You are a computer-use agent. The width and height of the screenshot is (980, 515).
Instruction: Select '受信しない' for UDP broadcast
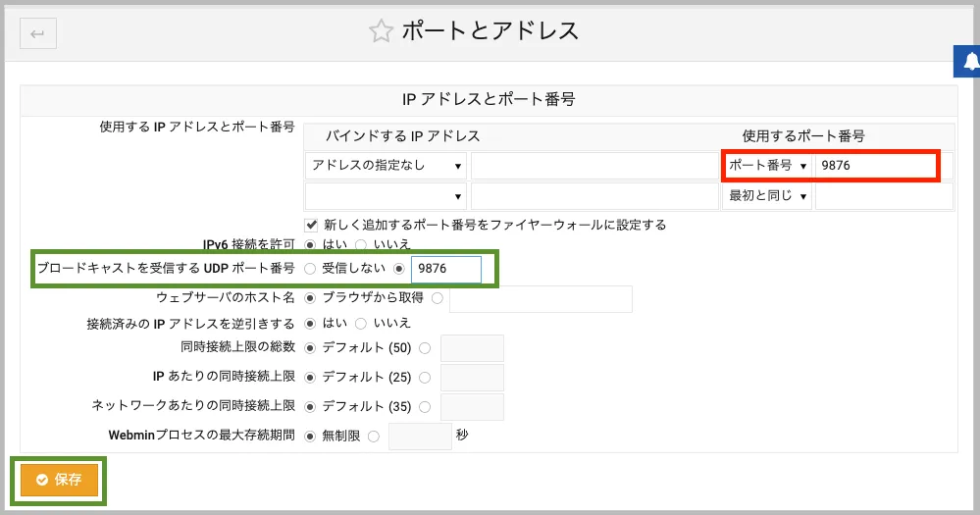coord(311,268)
